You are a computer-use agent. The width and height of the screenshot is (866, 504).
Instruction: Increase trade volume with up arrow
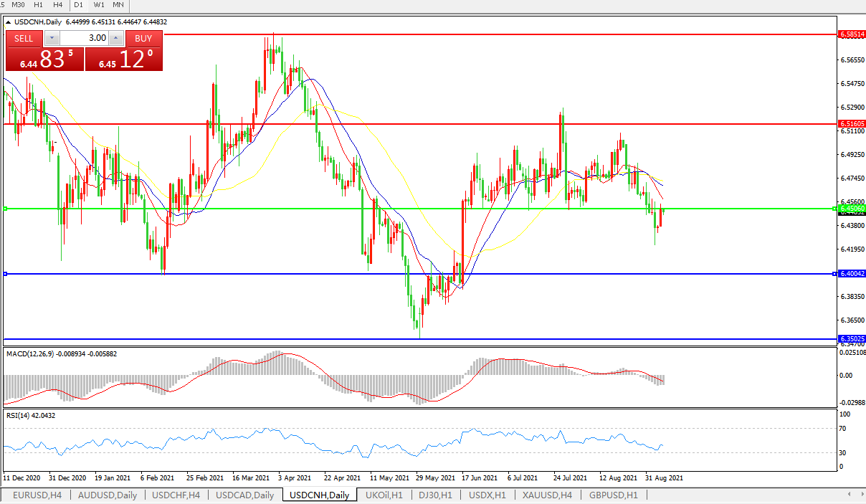pos(115,38)
